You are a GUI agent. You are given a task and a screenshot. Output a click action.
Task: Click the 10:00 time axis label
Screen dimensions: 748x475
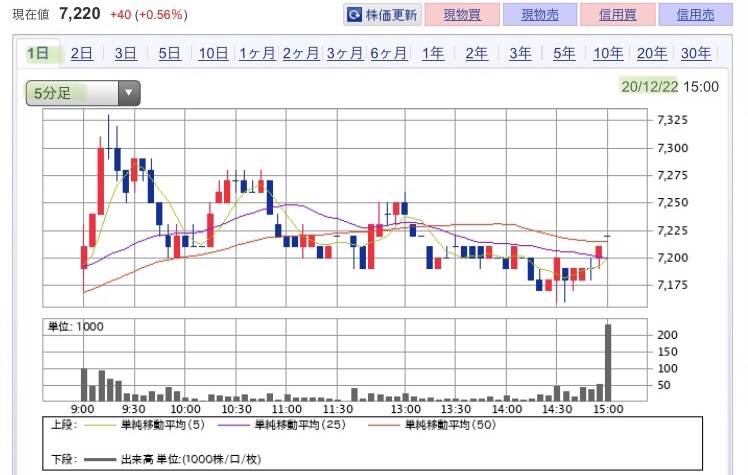[x=185, y=409]
